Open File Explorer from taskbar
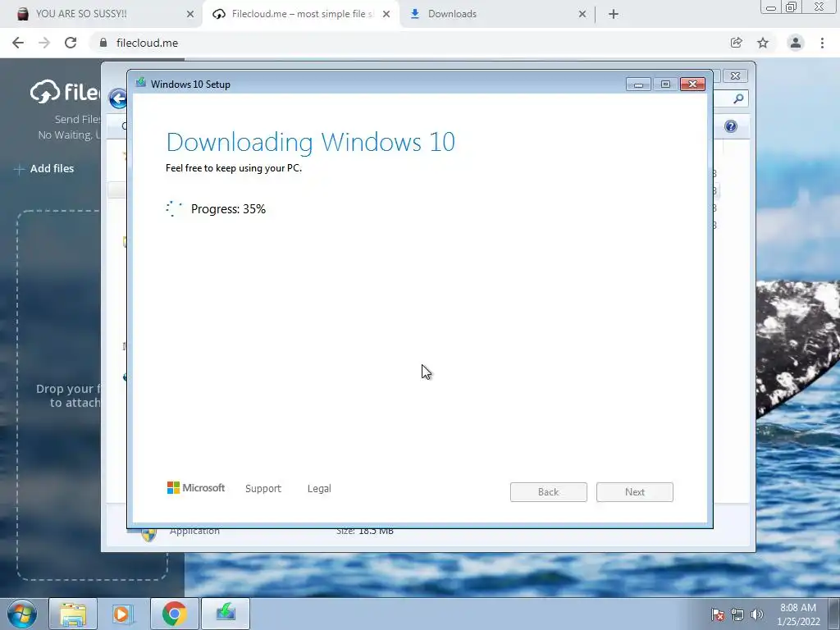The width and height of the screenshot is (840, 630). [73, 614]
